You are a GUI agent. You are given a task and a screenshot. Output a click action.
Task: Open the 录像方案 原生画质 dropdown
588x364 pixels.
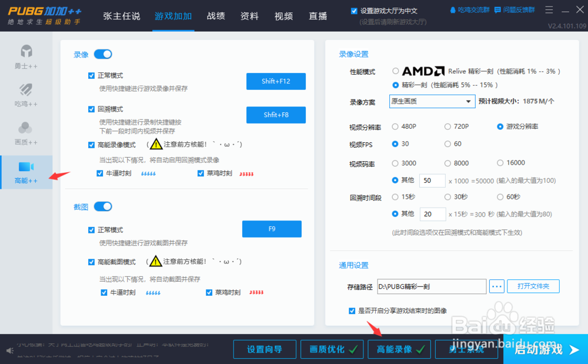coord(432,101)
